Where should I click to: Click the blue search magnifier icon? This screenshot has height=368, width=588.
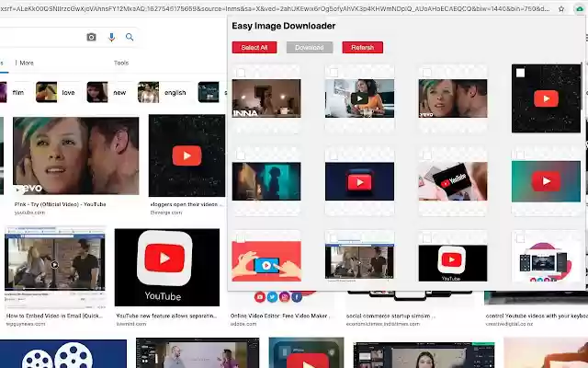tap(130, 37)
